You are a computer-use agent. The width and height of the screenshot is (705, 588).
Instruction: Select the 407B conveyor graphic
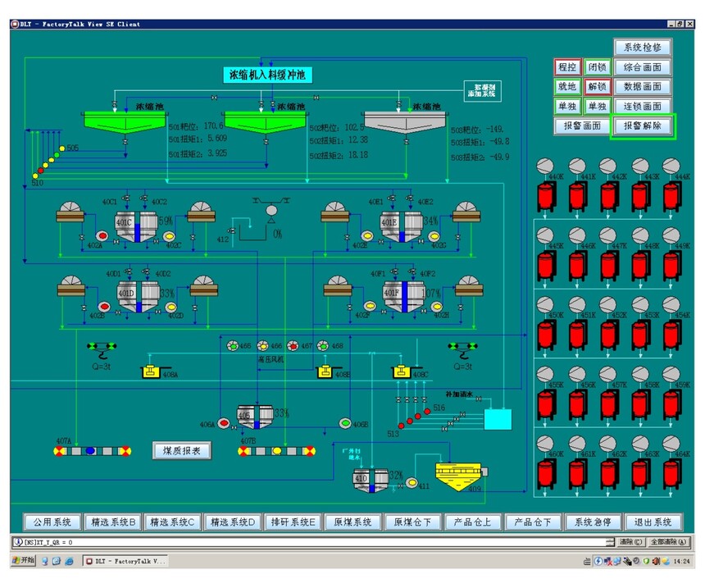tap(276, 451)
